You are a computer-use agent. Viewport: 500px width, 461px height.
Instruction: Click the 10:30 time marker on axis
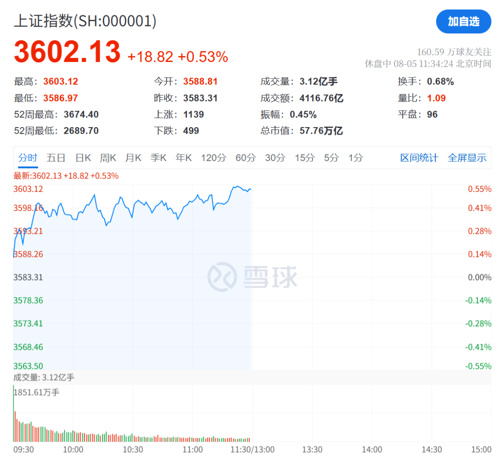(133, 449)
